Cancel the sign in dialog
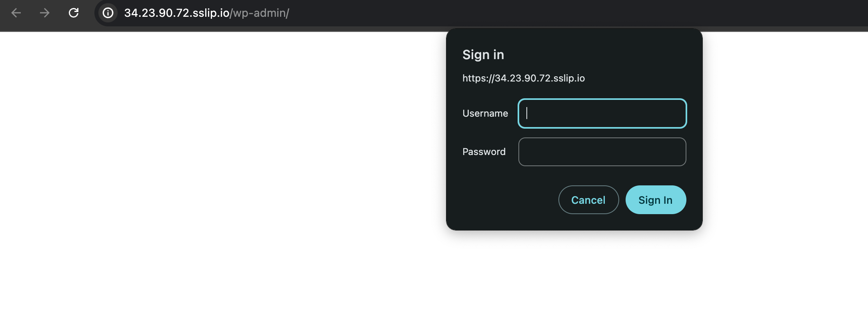Viewport: 868px width, 334px height. coord(588,200)
